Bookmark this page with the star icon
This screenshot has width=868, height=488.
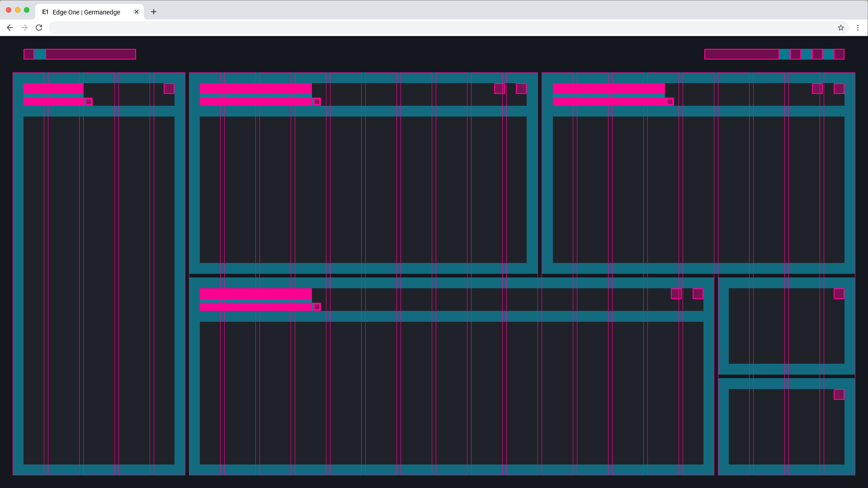[x=840, y=28]
